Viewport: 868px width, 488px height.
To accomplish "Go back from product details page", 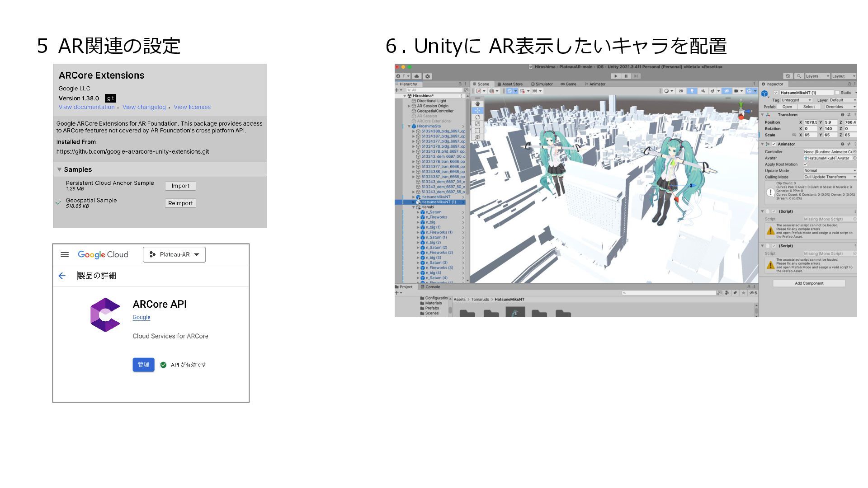I will coord(62,276).
